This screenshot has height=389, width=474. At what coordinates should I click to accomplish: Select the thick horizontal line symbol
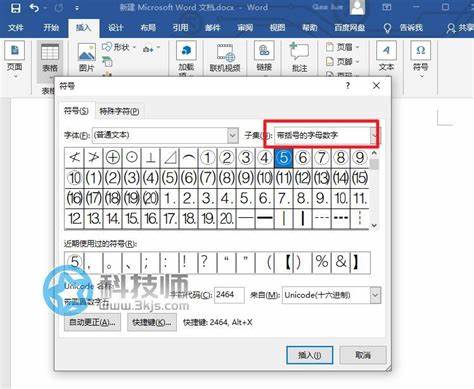[x=264, y=219]
